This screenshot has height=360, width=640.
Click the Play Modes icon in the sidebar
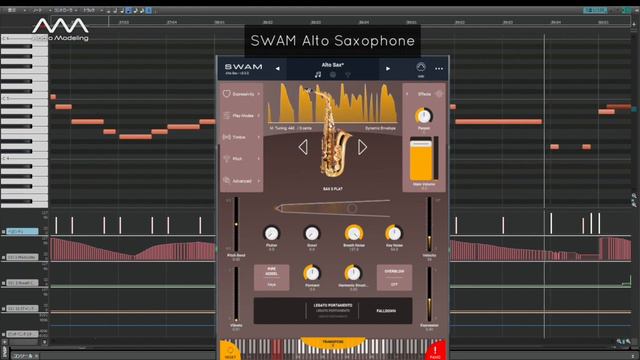pos(227,116)
